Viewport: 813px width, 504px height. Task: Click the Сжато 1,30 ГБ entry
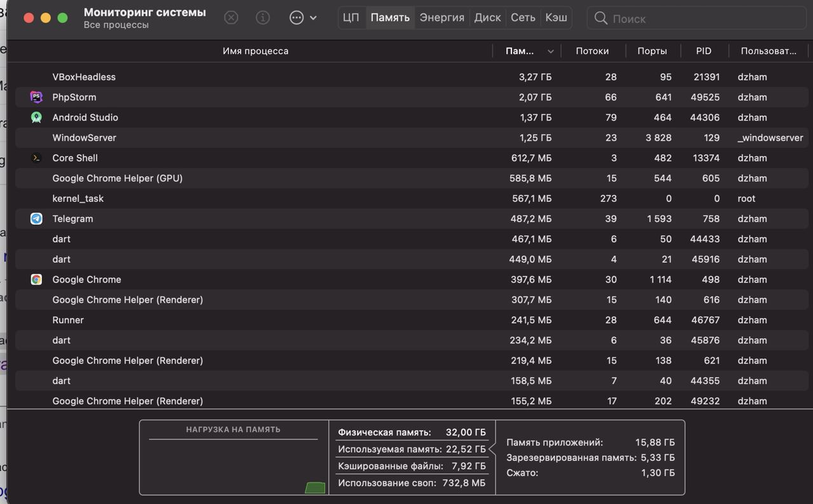[x=591, y=473]
